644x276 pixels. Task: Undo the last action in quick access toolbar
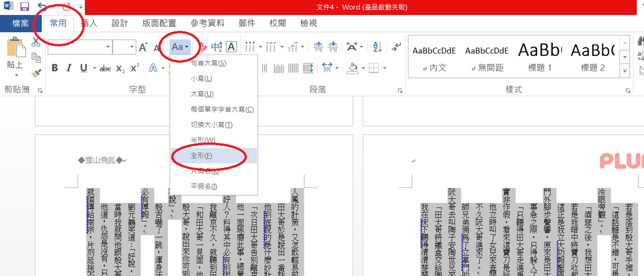pyautogui.click(x=42, y=6)
